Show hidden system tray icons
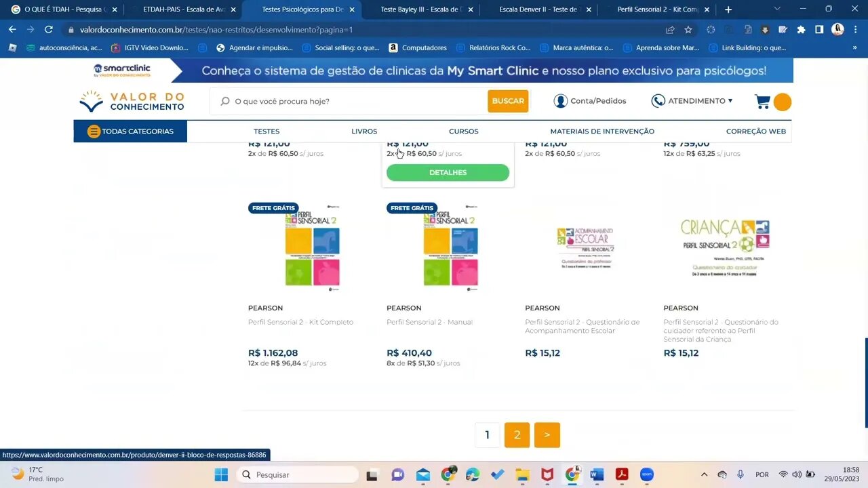Viewport: 868px width, 488px height. coord(704,474)
